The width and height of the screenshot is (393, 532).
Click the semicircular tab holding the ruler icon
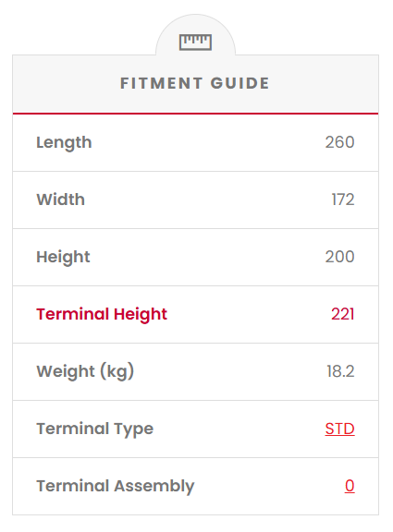(x=196, y=36)
